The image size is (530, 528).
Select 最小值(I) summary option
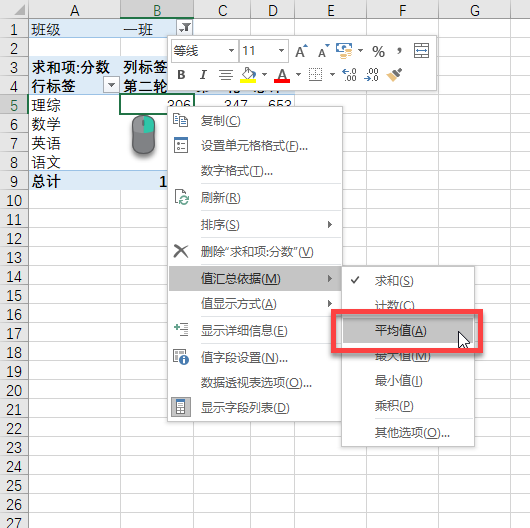408,381
